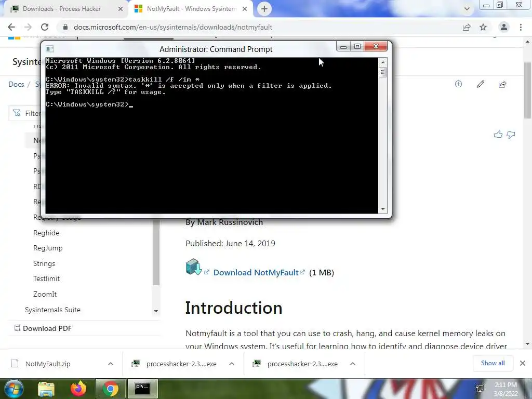Expand options for NotMyFault.zip download
The height and width of the screenshot is (399, 532).
point(111,364)
